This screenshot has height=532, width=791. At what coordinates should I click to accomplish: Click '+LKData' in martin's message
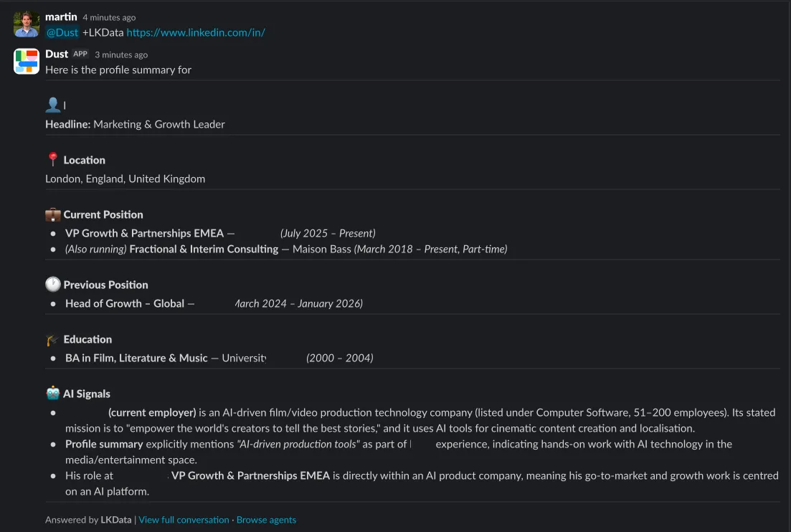click(x=103, y=32)
